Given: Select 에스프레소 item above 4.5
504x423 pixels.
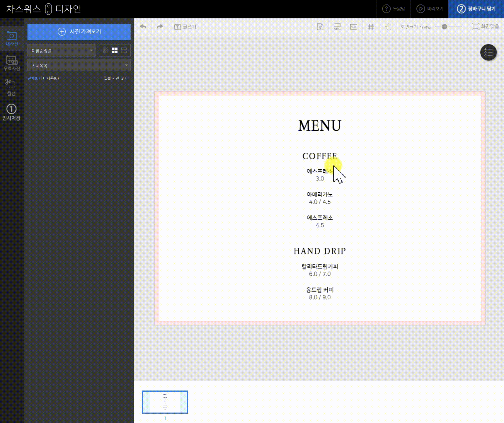Looking at the screenshot, I should coord(320,218).
